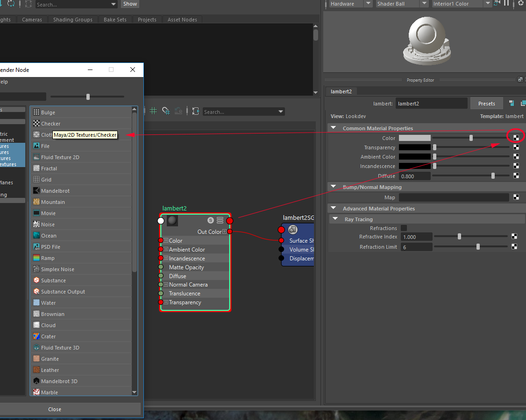Image resolution: width=526 pixels, height=420 pixels.
Task: Click the Bump Map checker button
Action: tap(516, 197)
